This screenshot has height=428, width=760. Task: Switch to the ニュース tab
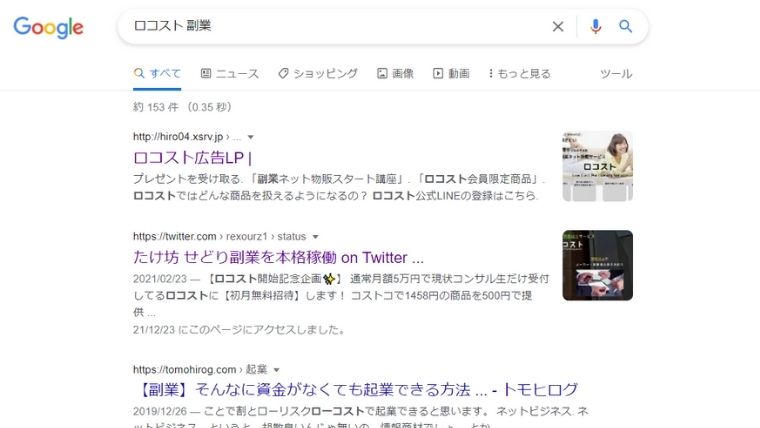coord(230,74)
